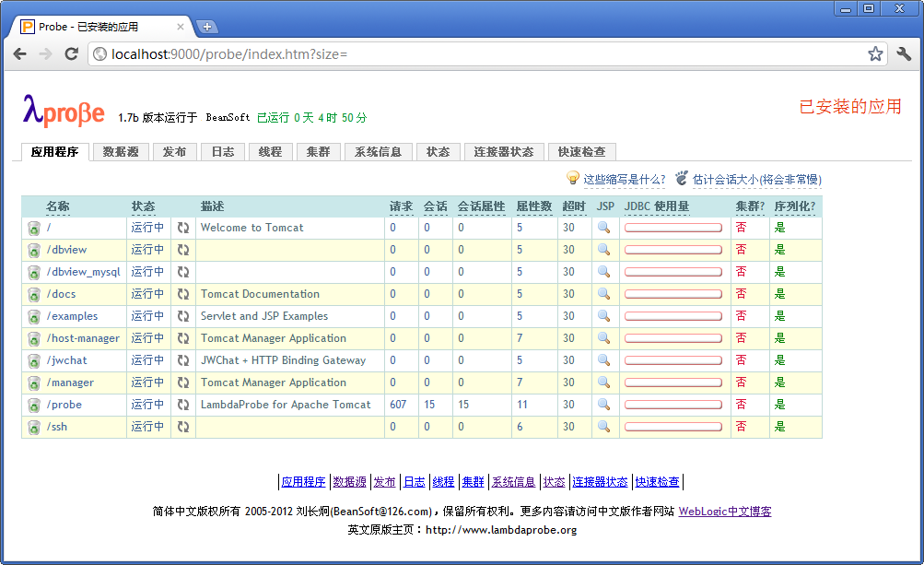This screenshot has width=924, height=565.
Task: Click footer 应用程序 link
Action: (x=303, y=482)
